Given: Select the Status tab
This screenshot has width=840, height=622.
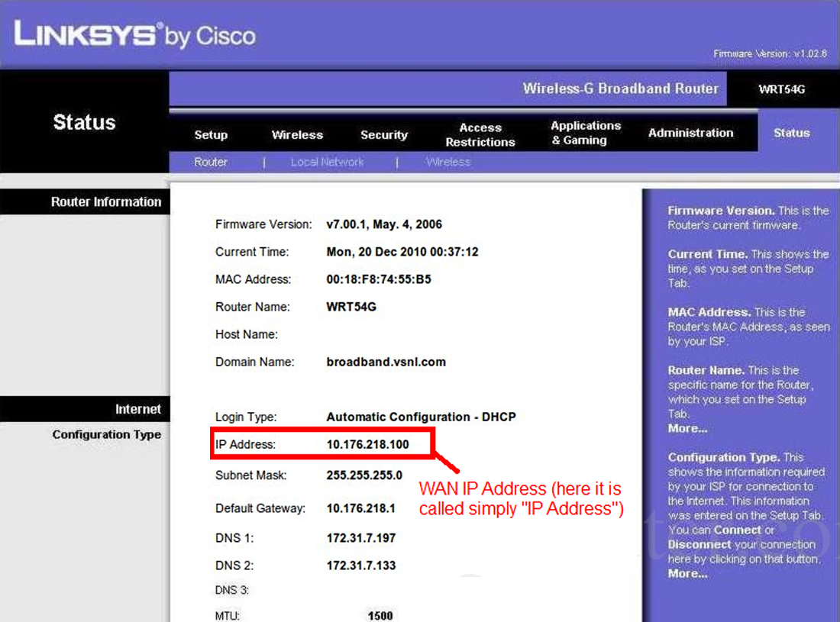Looking at the screenshot, I should pyautogui.click(x=791, y=133).
